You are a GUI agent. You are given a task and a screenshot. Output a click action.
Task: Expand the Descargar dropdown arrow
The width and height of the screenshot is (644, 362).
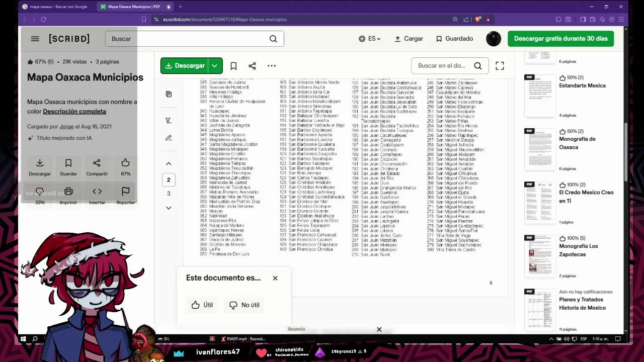215,66
